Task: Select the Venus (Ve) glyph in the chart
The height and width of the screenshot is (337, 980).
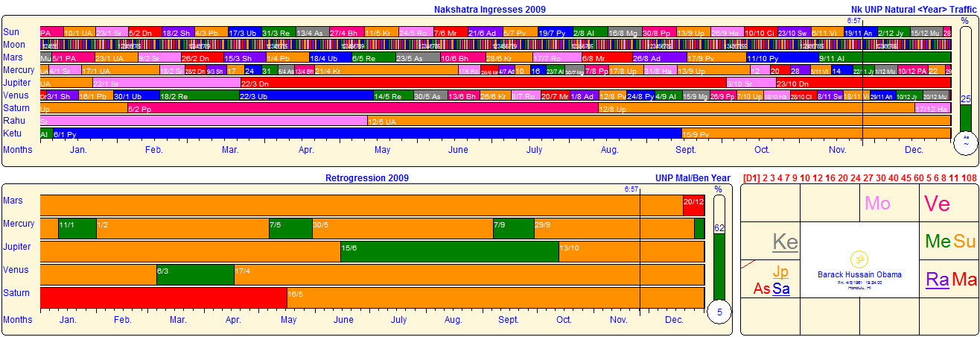Action: click(x=938, y=204)
